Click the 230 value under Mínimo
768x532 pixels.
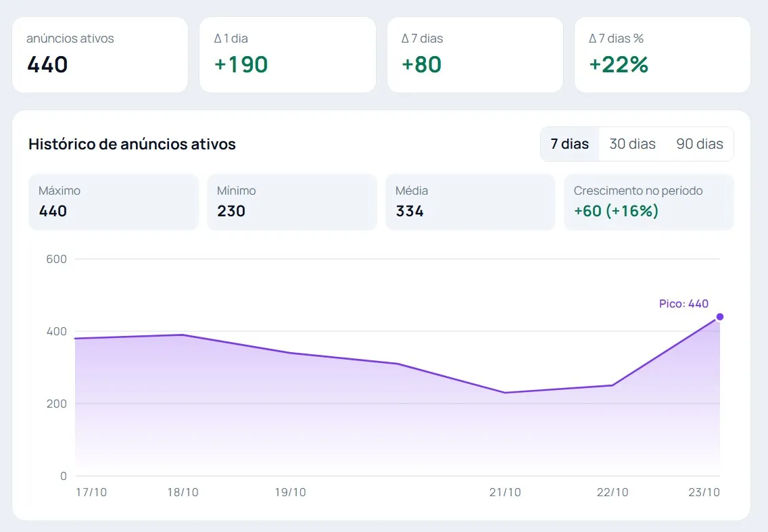[231, 211]
